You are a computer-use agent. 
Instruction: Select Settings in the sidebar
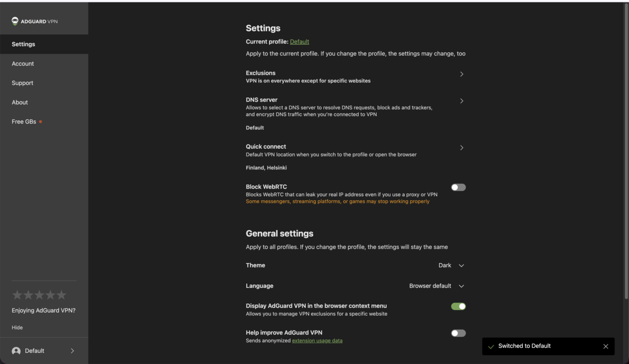44,44
